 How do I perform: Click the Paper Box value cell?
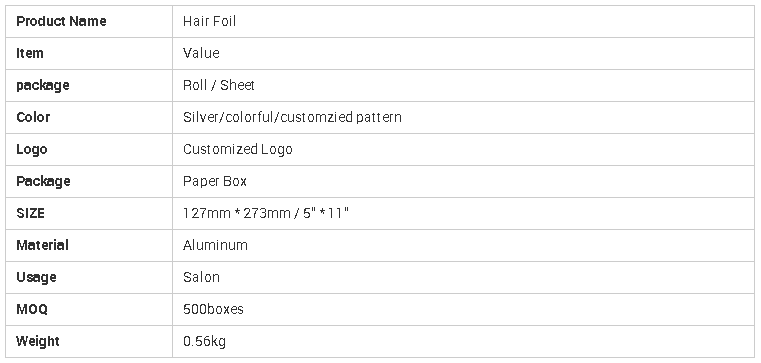(x=463, y=182)
